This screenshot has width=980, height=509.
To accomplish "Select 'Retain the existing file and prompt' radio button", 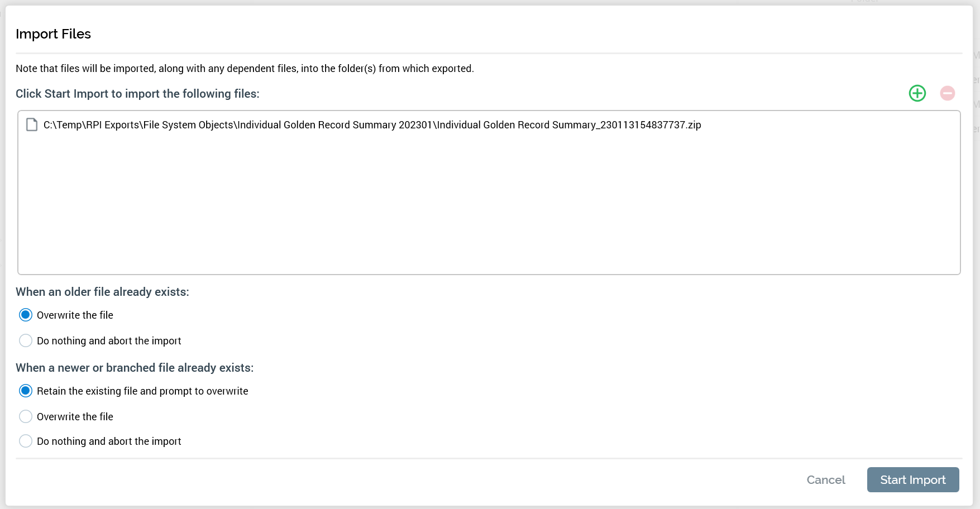I will tap(26, 391).
